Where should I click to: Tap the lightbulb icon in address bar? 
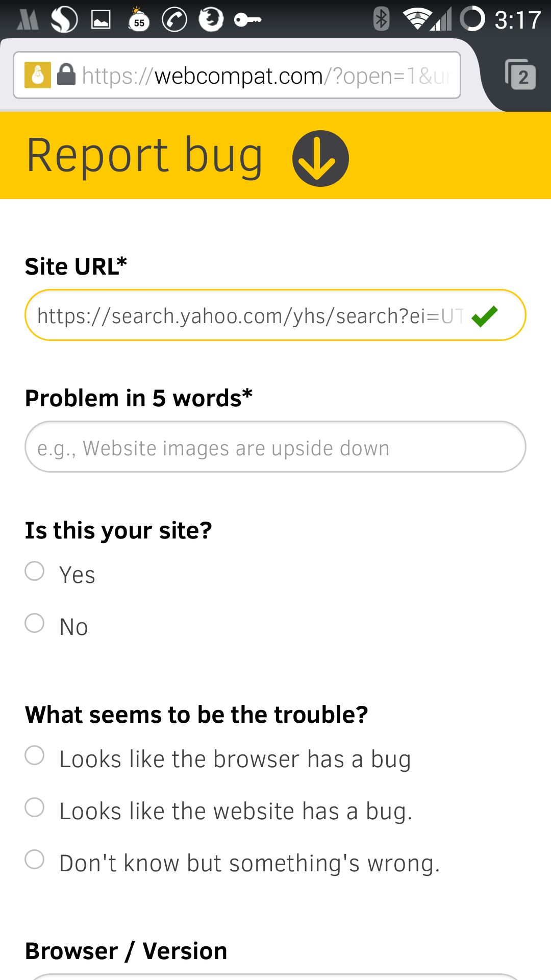tap(38, 75)
